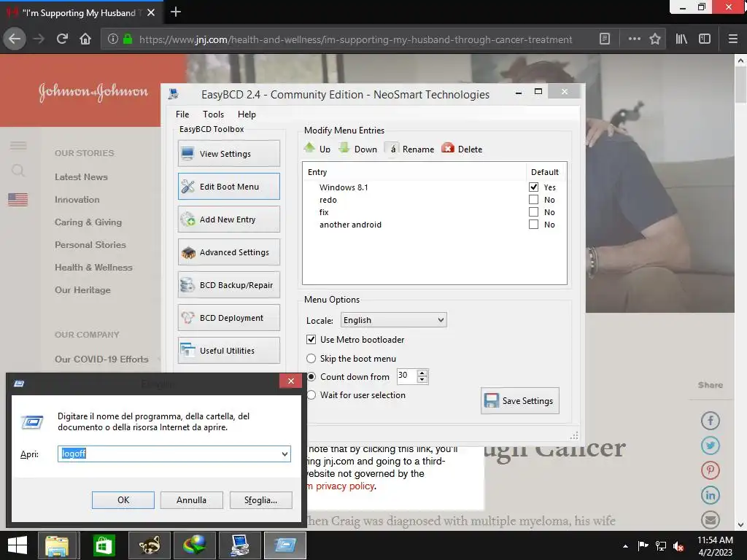Open EasyBCD Tools menu
747x560 pixels.
[213, 114]
